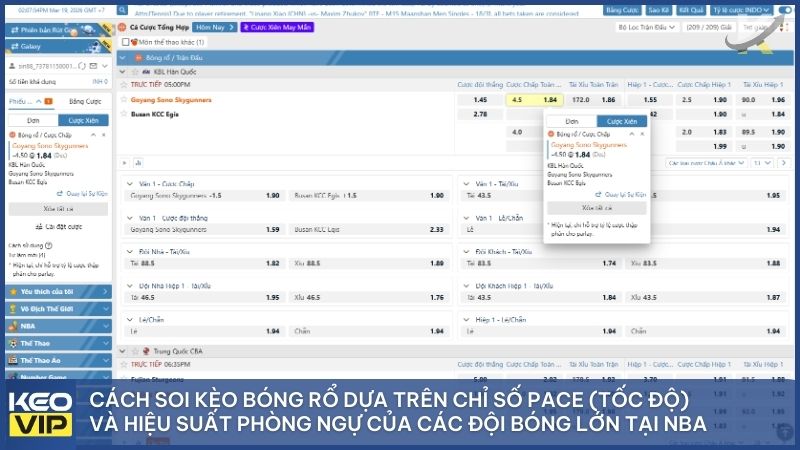Select Đơn single bet mode in left slip
The image size is (800, 450).
32,119
